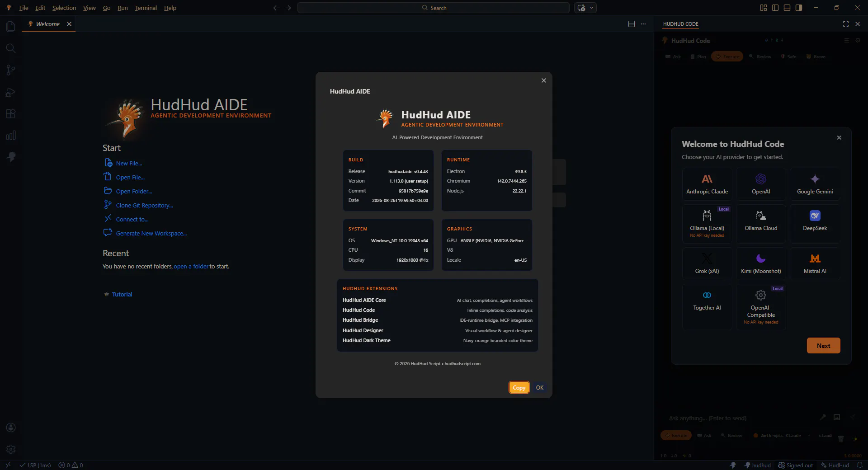Switch to Safe mode in HudHud Code

788,56
